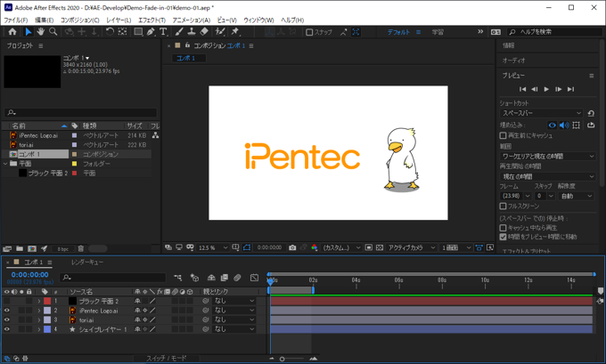Open the コンポジション(C) menu

click(x=79, y=20)
